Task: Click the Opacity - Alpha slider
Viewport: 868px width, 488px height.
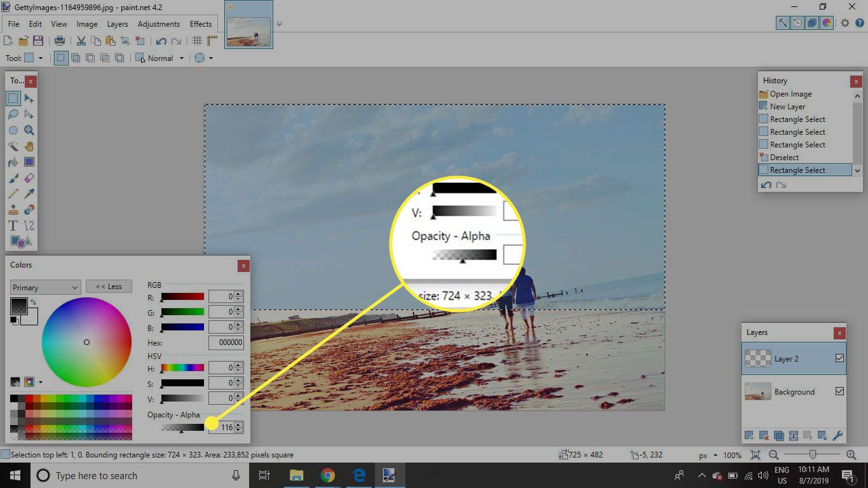Action: (183, 428)
